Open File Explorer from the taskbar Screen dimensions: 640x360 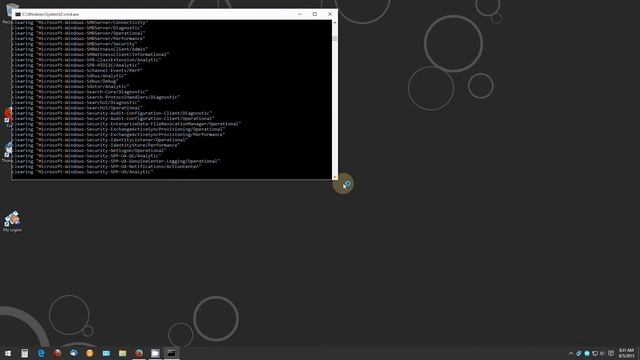(122, 353)
